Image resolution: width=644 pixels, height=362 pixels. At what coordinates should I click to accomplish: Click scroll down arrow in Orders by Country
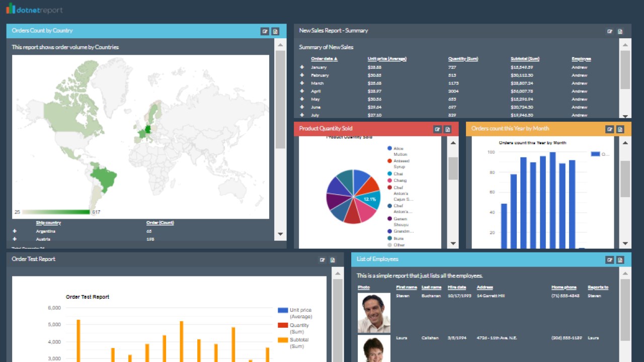coord(280,234)
